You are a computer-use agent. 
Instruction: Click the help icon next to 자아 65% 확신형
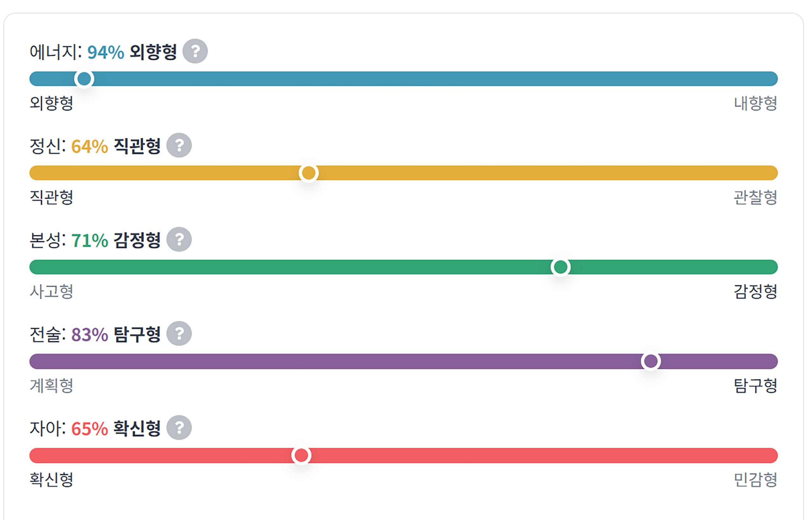coord(181,428)
